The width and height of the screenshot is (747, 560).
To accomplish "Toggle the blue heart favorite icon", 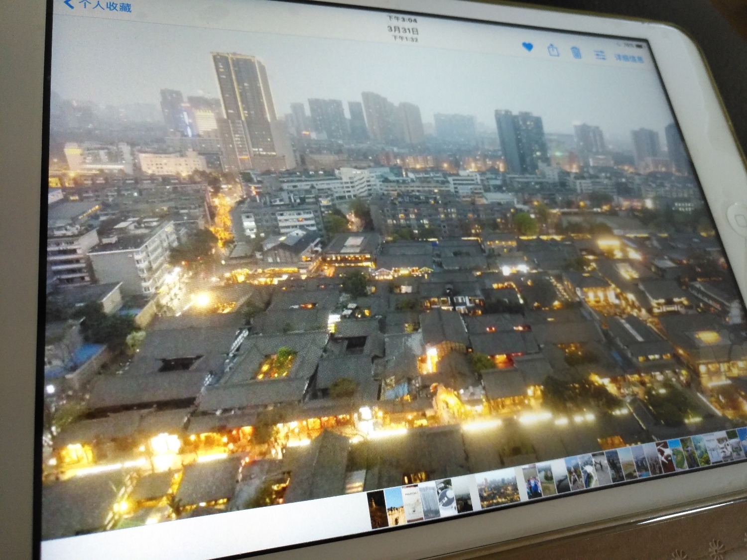I will [528, 47].
